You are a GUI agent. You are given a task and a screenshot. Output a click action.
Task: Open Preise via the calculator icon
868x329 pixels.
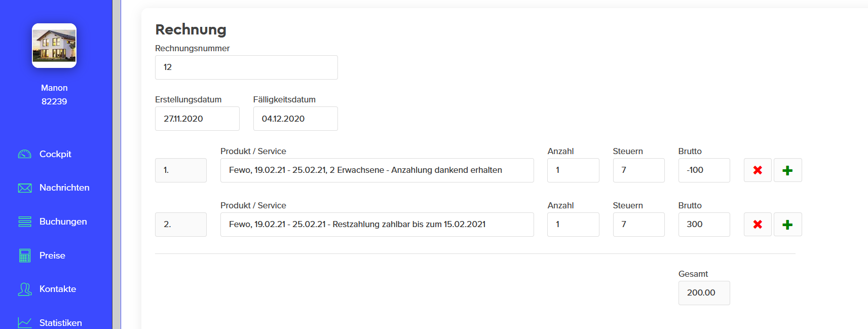pos(25,255)
